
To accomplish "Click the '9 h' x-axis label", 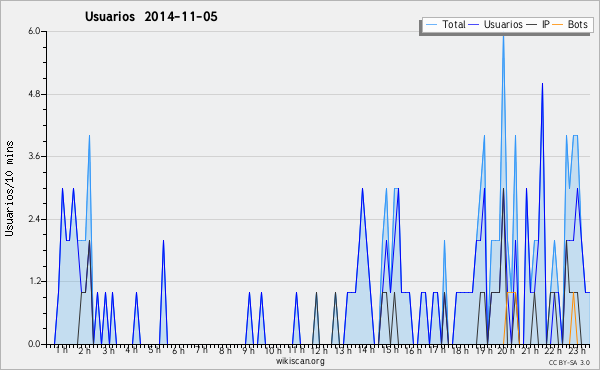I will (248, 350).
